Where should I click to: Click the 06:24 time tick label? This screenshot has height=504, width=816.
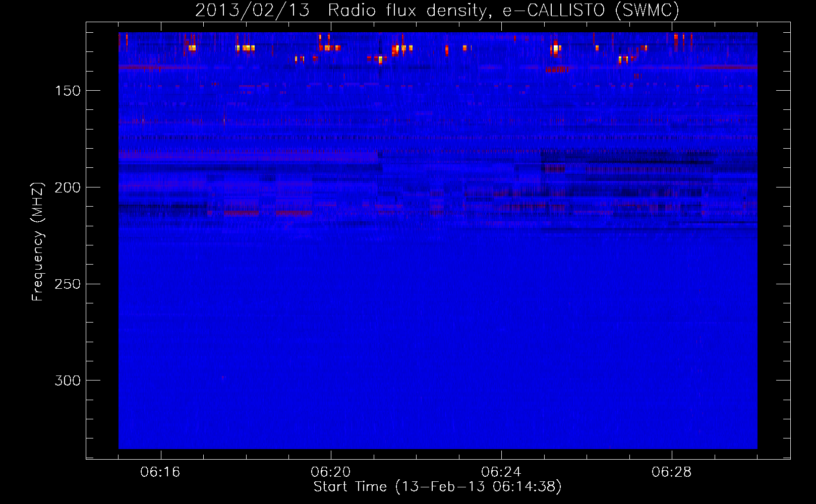pyautogui.click(x=501, y=472)
